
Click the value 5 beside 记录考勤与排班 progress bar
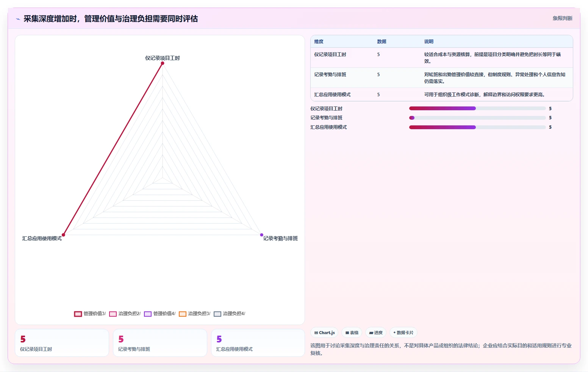[550, 118]
